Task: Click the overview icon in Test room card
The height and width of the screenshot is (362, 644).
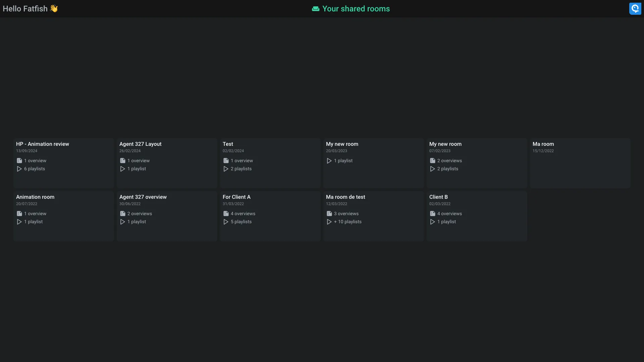Action: pyautogui.click(x=226, y=161)
